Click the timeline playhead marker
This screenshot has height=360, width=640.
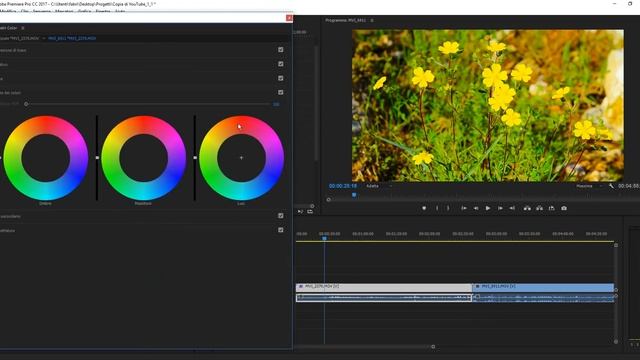tap(324, 238)
